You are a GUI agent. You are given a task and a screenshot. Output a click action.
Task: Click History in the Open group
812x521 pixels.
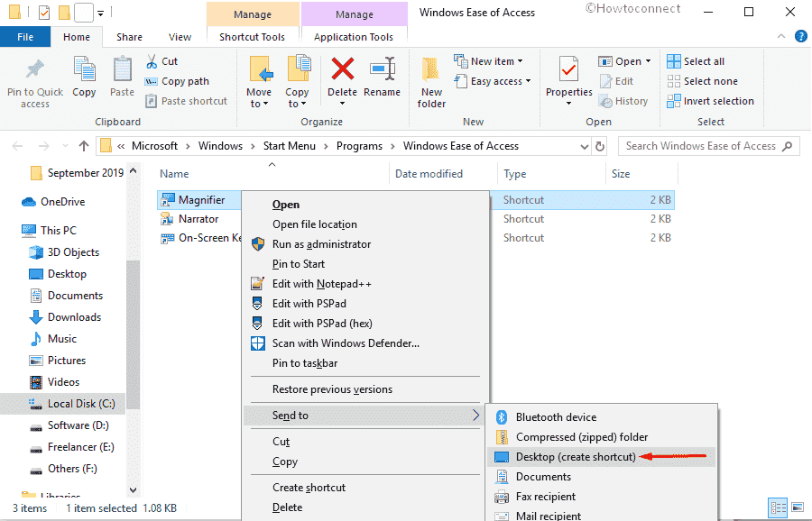click(623, 101)
